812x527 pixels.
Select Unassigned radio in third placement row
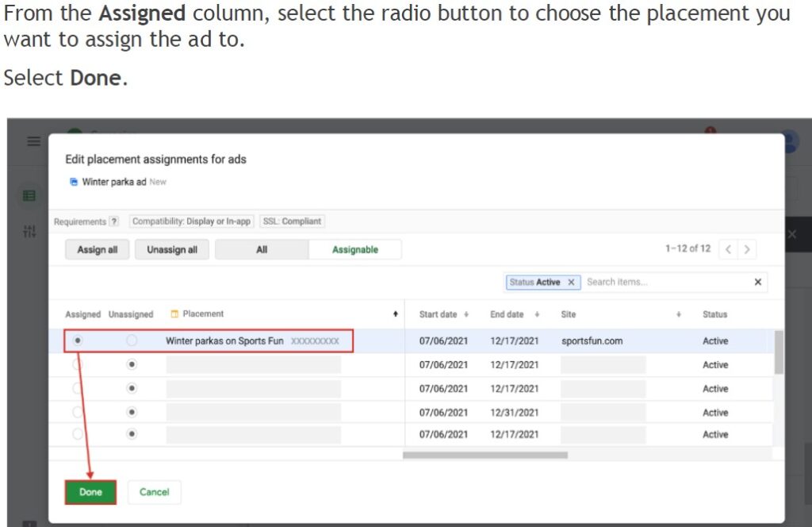tap(132, 388)
